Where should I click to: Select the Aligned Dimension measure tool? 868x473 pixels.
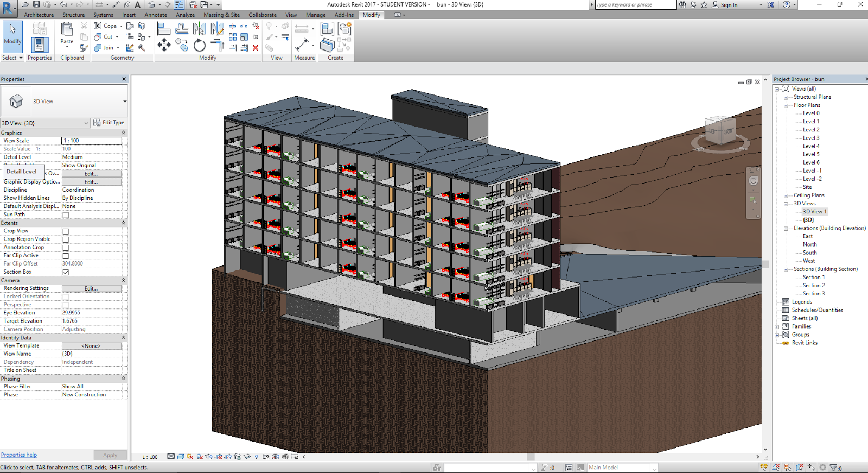[x=302, y=45]
